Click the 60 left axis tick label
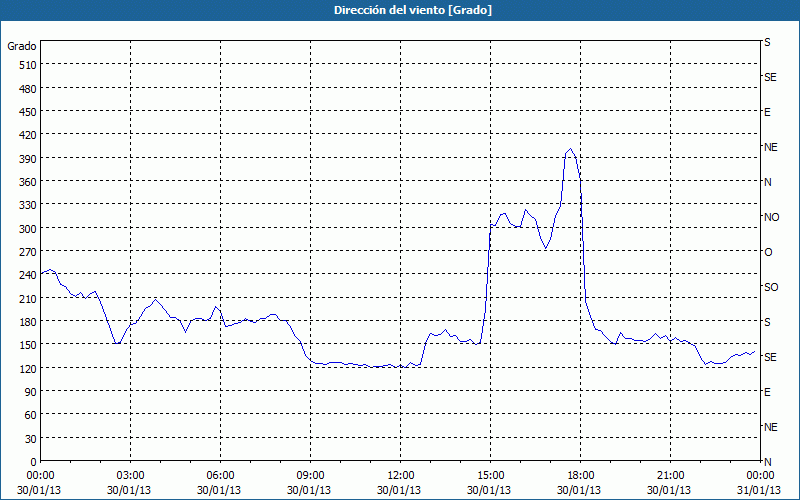The image size is (800, 500). (x=31, y=415)
